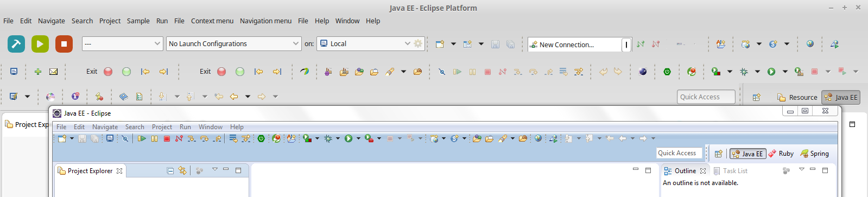Activate the Ruby perspective button

(x=781, y=154)
